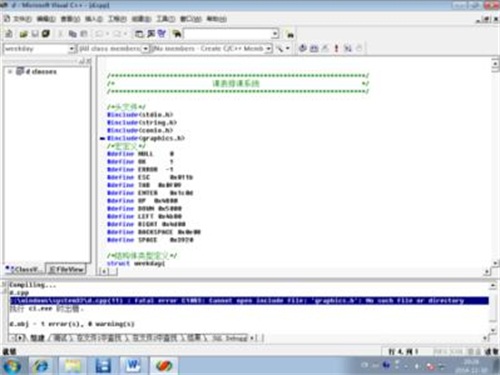This screenshot has width=500, height=375.
Task: Open the 窗口(W) Window menu
Action: [x=191, y=19]
